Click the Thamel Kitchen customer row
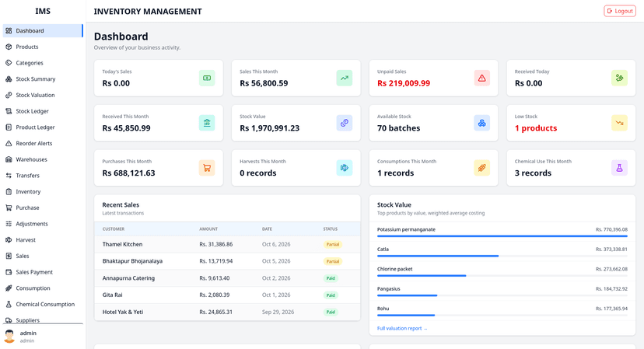This screenshot has width=644, height=349. click(x=227, y=244)
